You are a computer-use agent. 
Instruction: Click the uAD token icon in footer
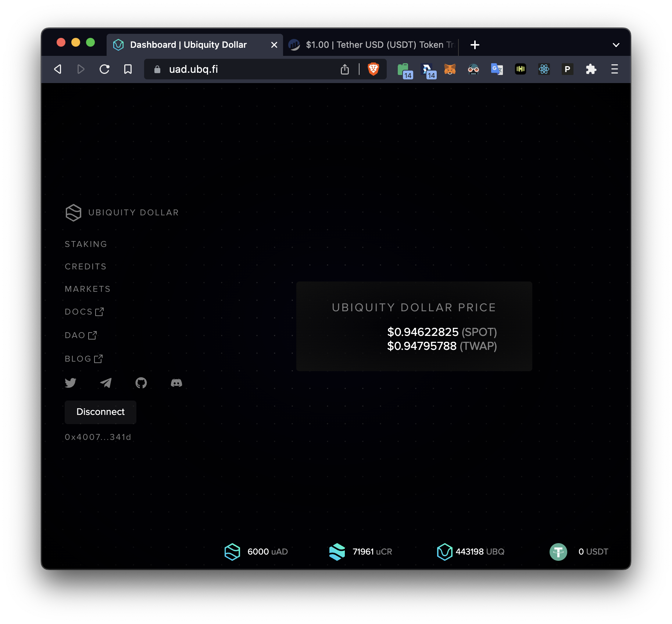coord(232,552)
